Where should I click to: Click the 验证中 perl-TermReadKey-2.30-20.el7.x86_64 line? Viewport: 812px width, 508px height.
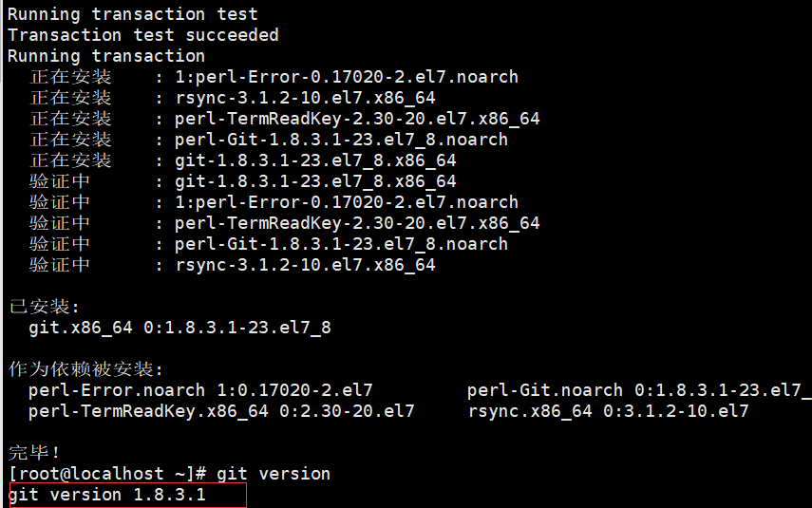click(x=285, y=223)
